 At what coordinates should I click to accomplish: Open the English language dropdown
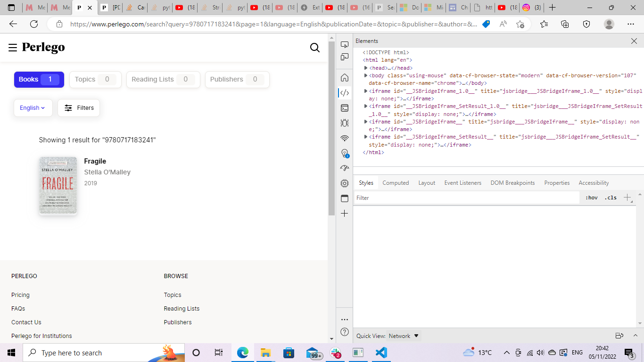(33, 108)
